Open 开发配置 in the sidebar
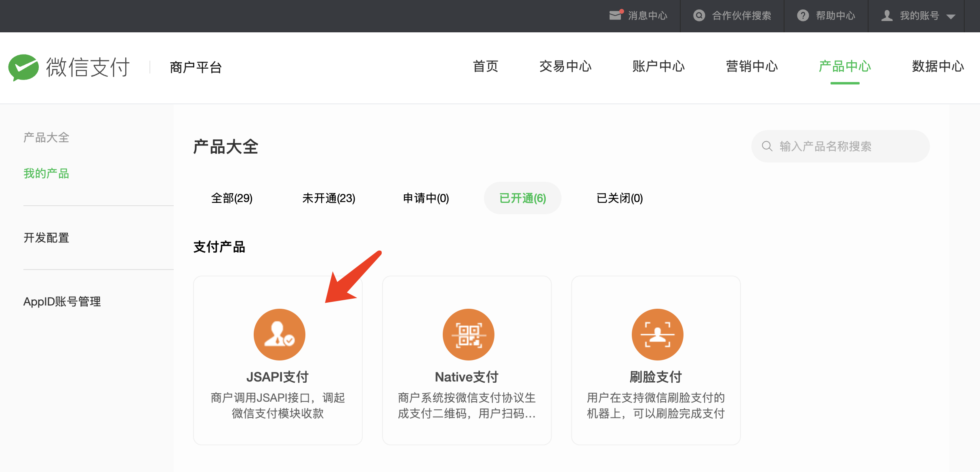980x472 pixels. (46, 238)
